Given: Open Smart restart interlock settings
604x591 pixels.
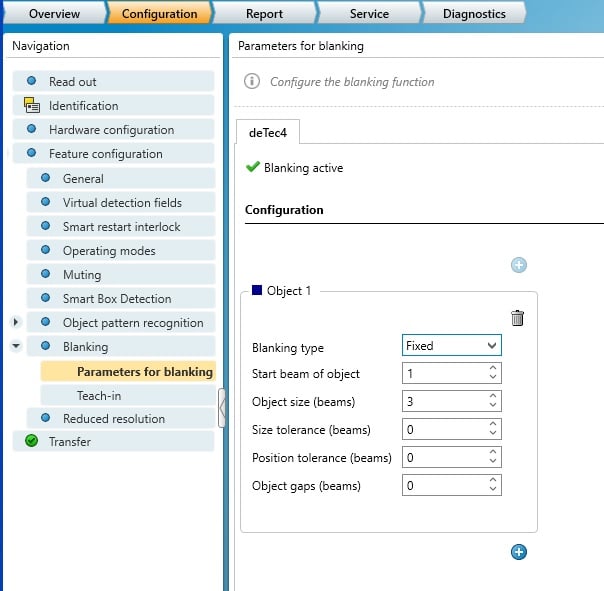Looking at the screenshot, I should point(121,226).
